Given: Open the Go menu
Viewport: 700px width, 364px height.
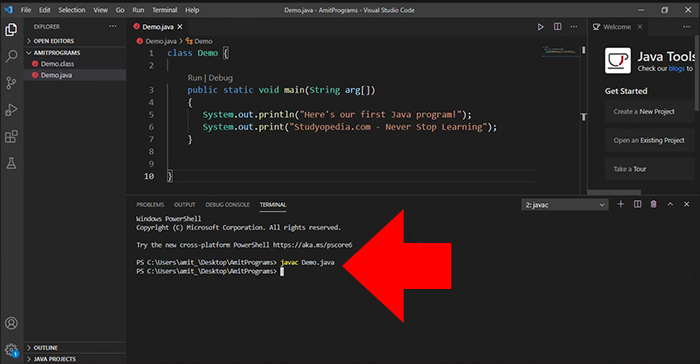Looking at the screenshot, I should pyautogui.click(x=120, y=10).
